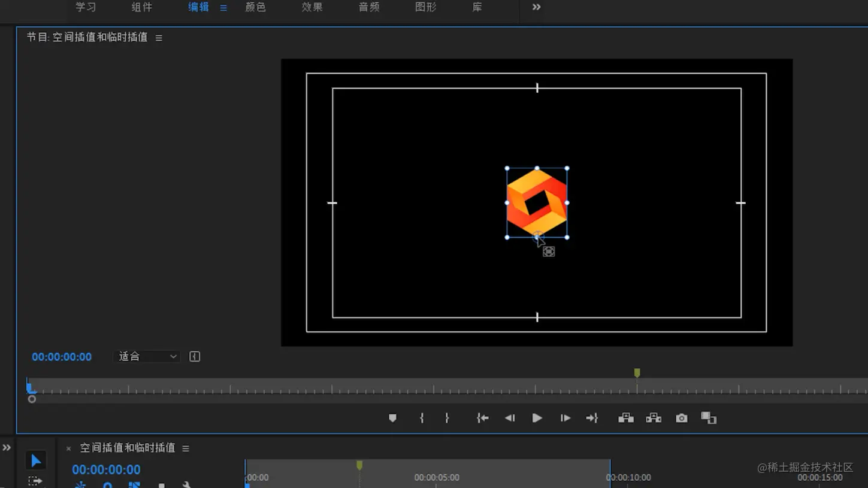Click the settings bracket icon beside zoom dropdown
The width and height of the screenshot is (868, 488).
[x=195, y=357]
